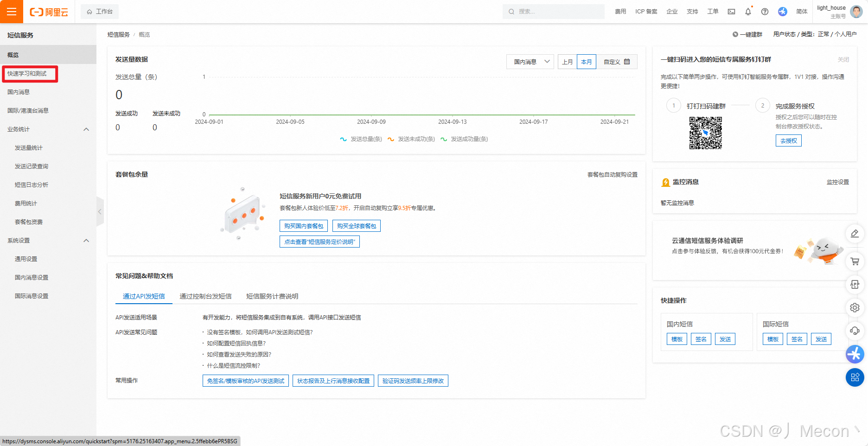This screenshot has width=868, height=446.
Task: Open the notifications bell icon
Action: coord(748,11)
